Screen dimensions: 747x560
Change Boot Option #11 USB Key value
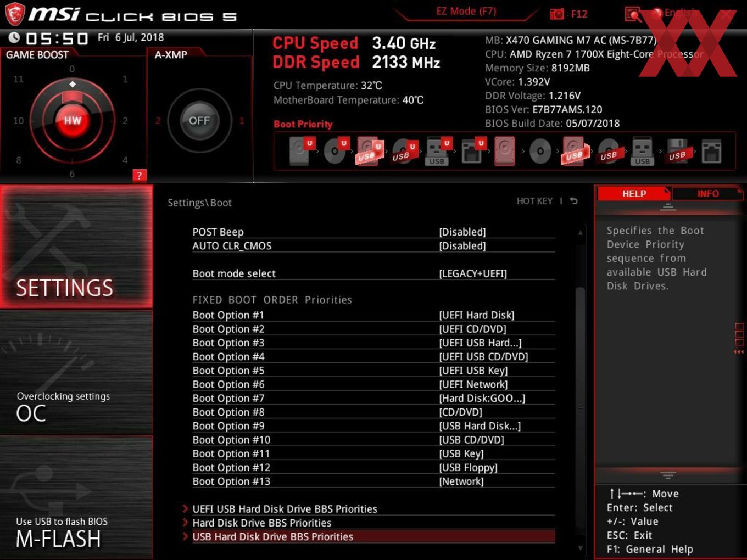(x=461, y=453)
